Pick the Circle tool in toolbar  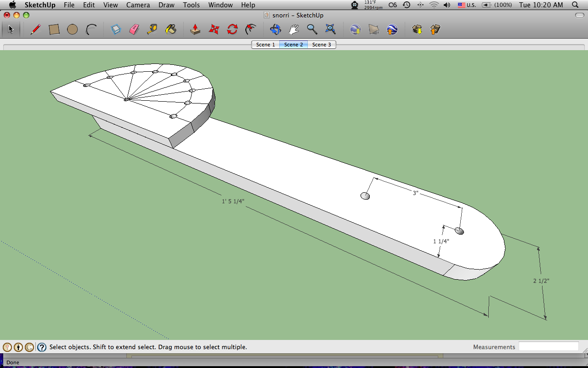coord(72,29)
